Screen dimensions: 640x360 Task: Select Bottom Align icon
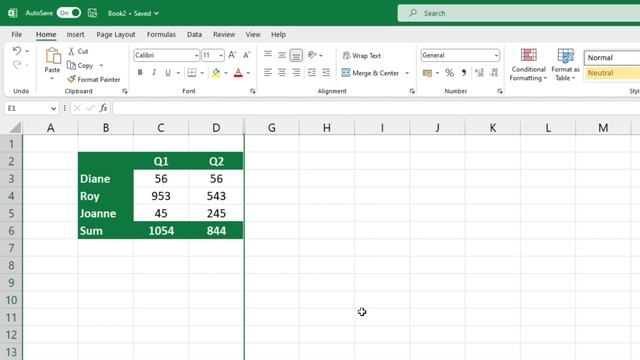(296, 55)
